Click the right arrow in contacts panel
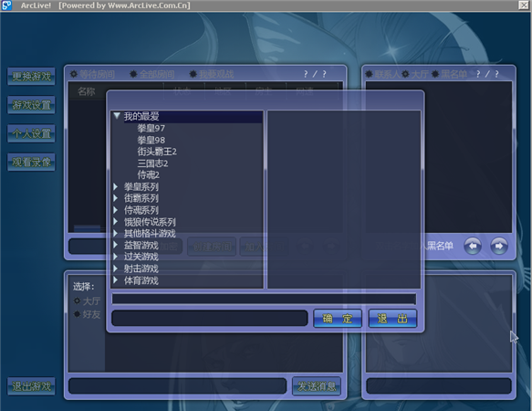Image resolution: width=532 pixels, height=411 pixels. click(499, 246)
